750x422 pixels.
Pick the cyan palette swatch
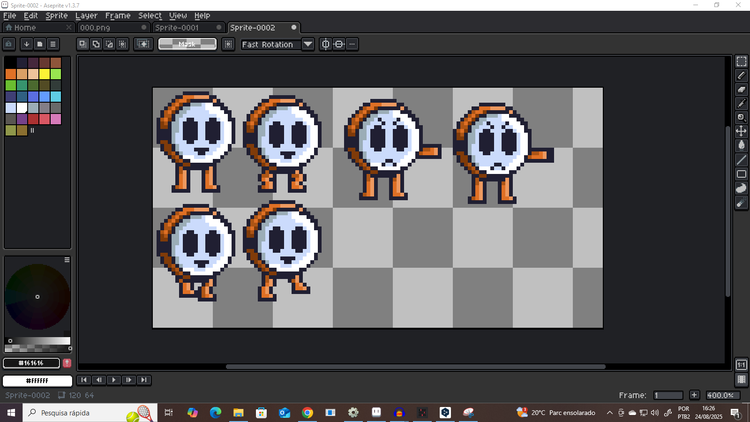point(56,96)
